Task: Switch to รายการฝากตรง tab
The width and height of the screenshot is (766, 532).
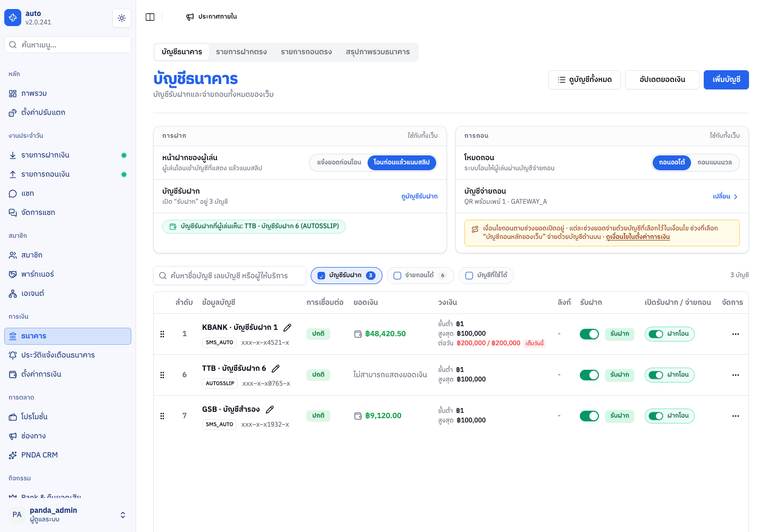Action: tap(242, 52)
